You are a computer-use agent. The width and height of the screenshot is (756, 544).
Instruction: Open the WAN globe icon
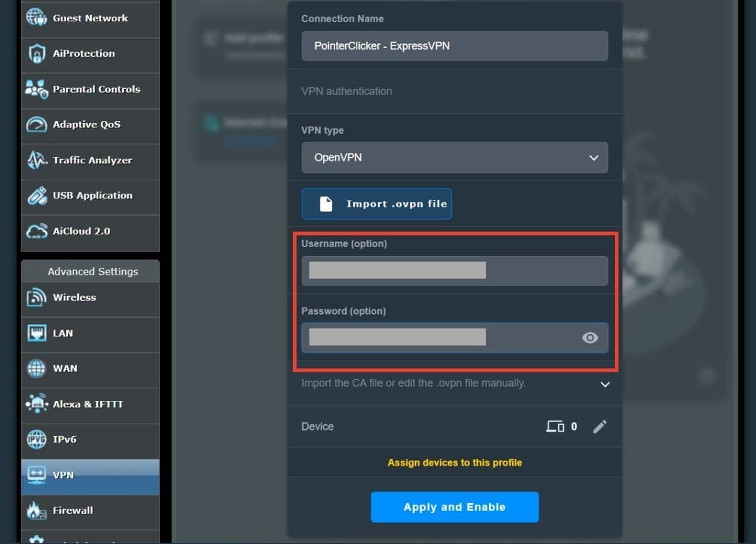pyautogui.click(x=37, y=368)
